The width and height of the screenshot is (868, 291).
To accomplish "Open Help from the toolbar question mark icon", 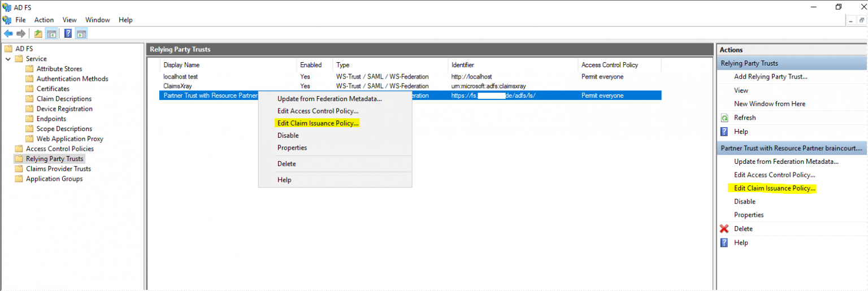I will click(x=68, y=33).
